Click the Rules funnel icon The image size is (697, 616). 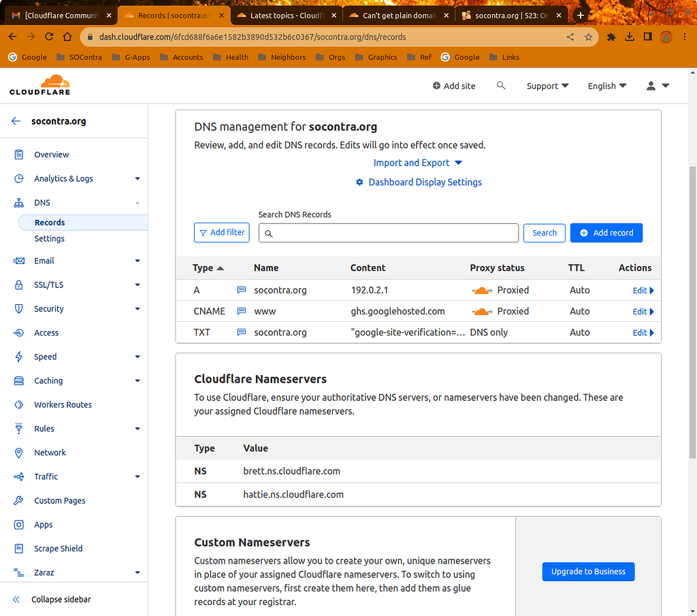[18, 429]
